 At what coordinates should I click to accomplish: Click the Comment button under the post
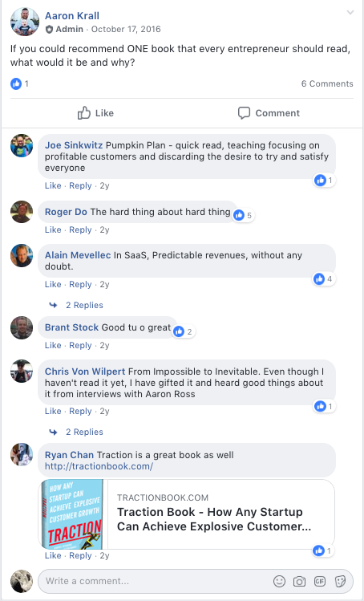tap(269, 113)
